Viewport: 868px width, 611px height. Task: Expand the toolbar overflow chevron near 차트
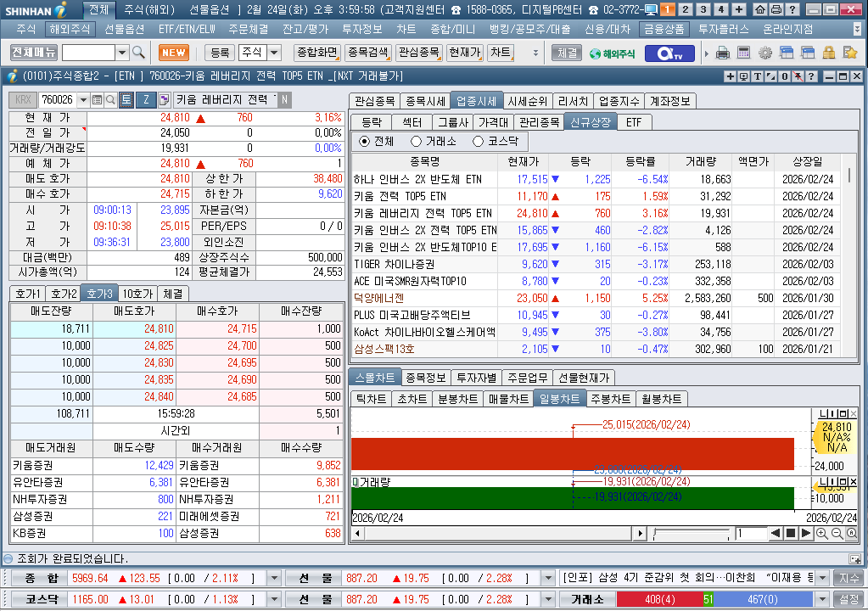click(x=535, y=53)
